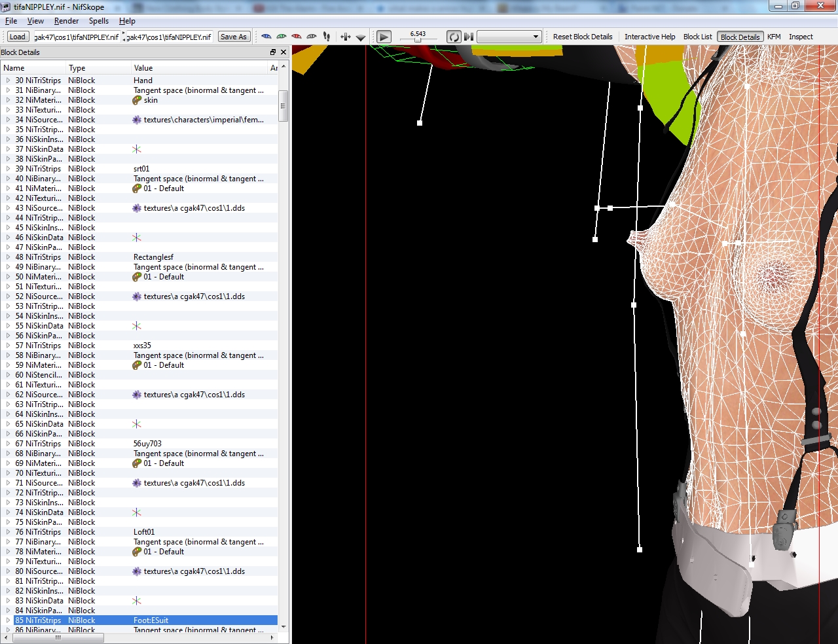Click axis icon in row 46 NiSkinData
This screenshot has width=838, height=644.
(x=137, y=238)
